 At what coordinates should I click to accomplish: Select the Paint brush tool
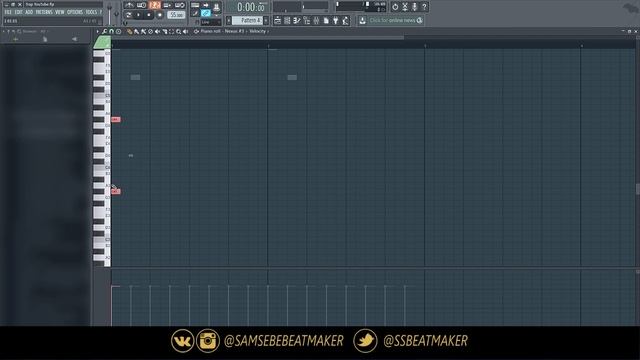click(137, 31)
